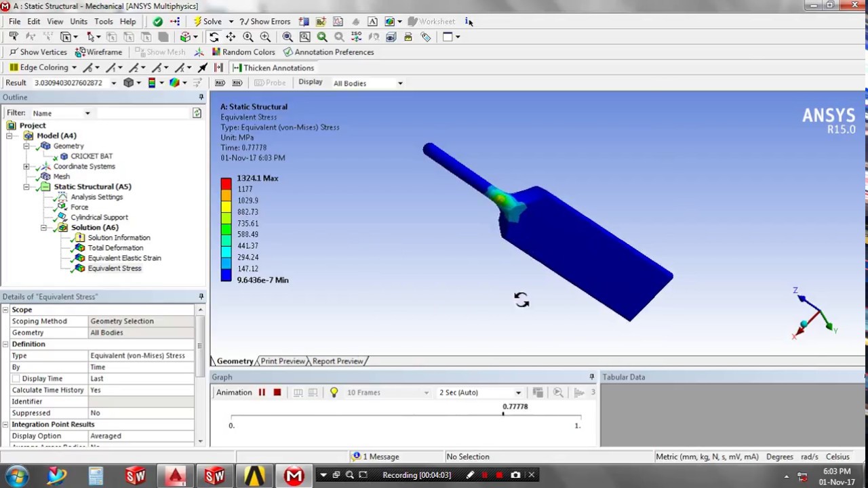The image size is (868, 488).
Task: Select Equivalent Elastic Strain result
Action: (124, 258)
